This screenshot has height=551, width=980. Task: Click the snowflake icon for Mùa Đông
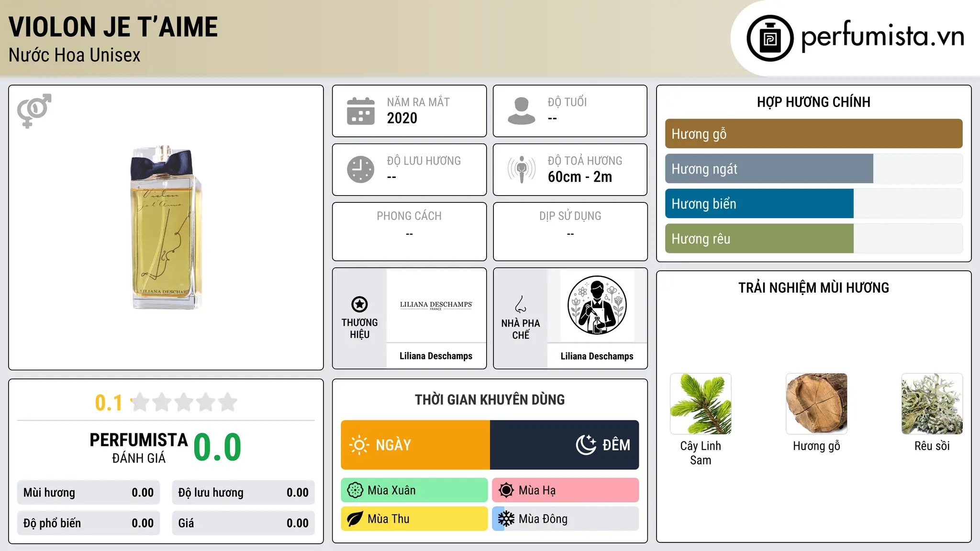point(506,519)
